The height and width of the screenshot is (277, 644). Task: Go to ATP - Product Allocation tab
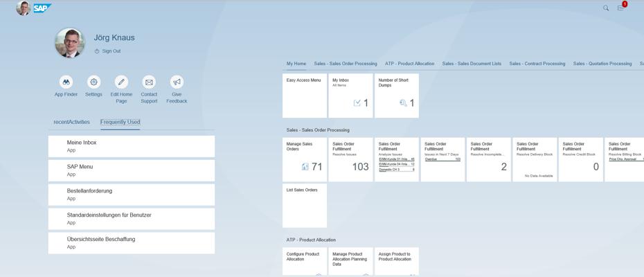coord(409,64)
